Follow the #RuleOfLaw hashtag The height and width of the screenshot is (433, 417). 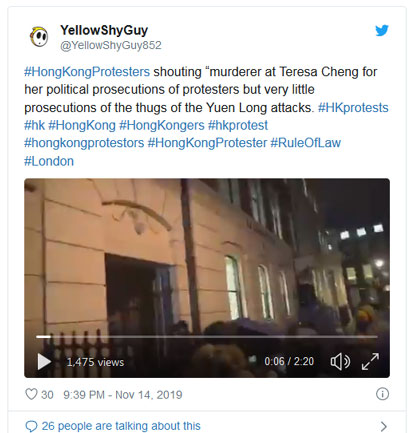[305, 143]
